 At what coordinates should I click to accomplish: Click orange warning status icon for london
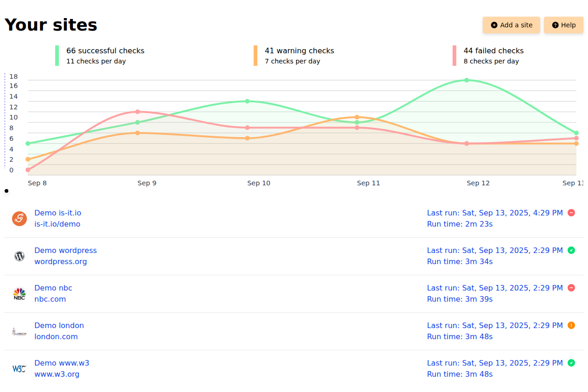(x=571, y=325)
